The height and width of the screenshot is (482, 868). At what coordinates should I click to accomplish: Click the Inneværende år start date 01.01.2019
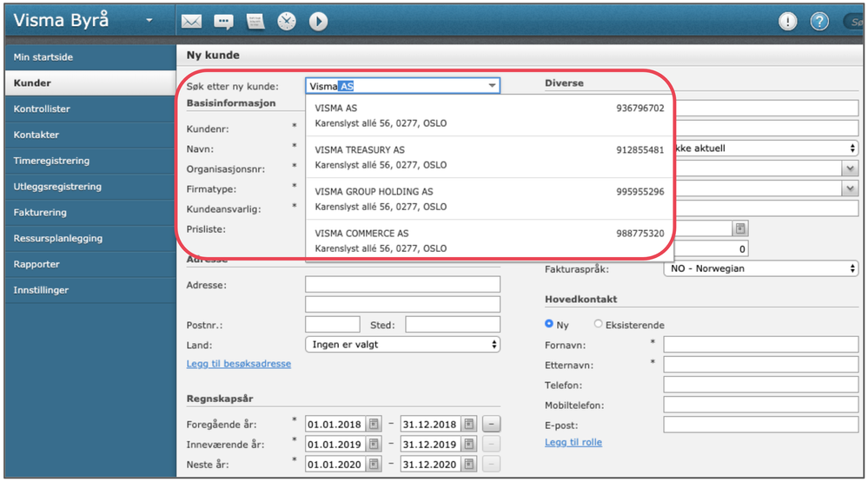pos(335,445)
